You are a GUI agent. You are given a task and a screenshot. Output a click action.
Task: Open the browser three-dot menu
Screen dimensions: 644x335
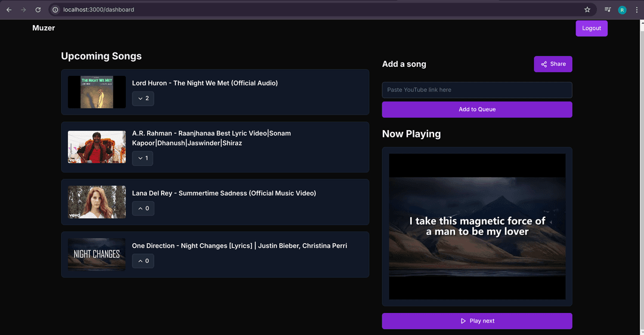(x=636, y=10)
